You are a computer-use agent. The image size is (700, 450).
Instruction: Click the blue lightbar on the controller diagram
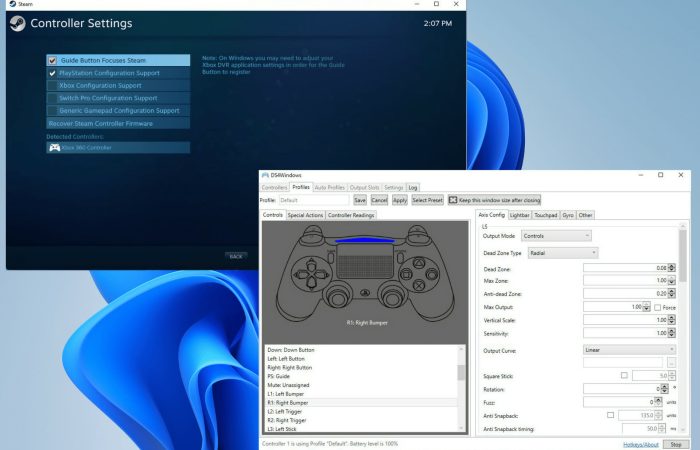click(x=365, y=240)
